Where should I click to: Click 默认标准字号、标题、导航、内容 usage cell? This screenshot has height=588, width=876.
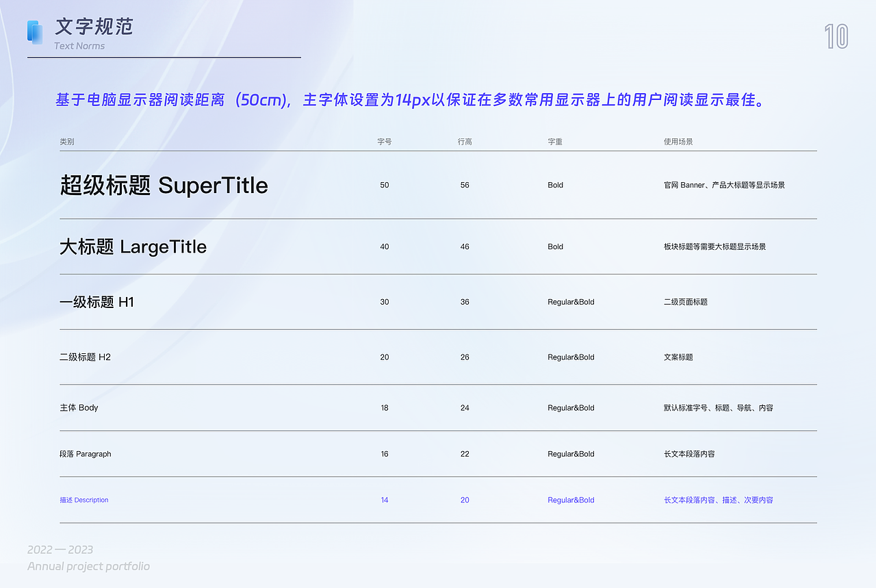tap(718, 408)
